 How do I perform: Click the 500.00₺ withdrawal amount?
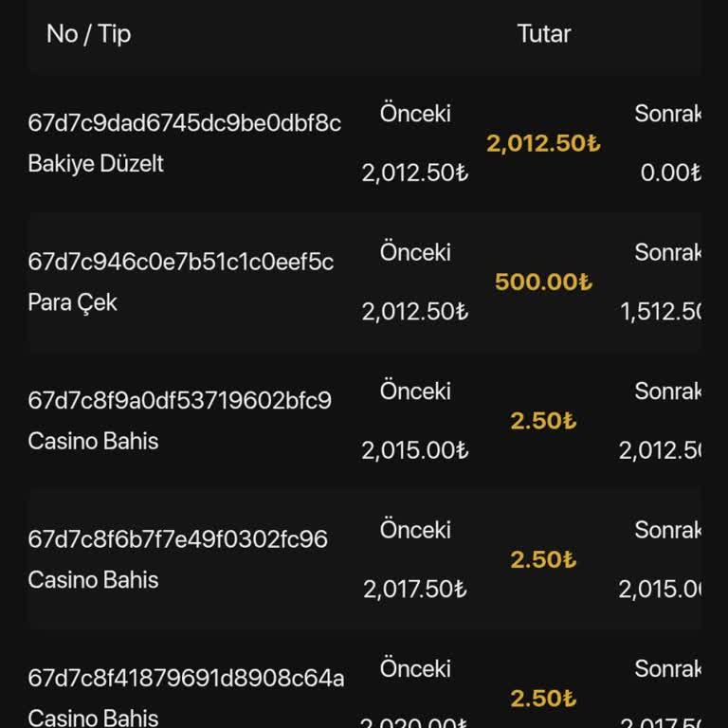[x=543, y=282]
